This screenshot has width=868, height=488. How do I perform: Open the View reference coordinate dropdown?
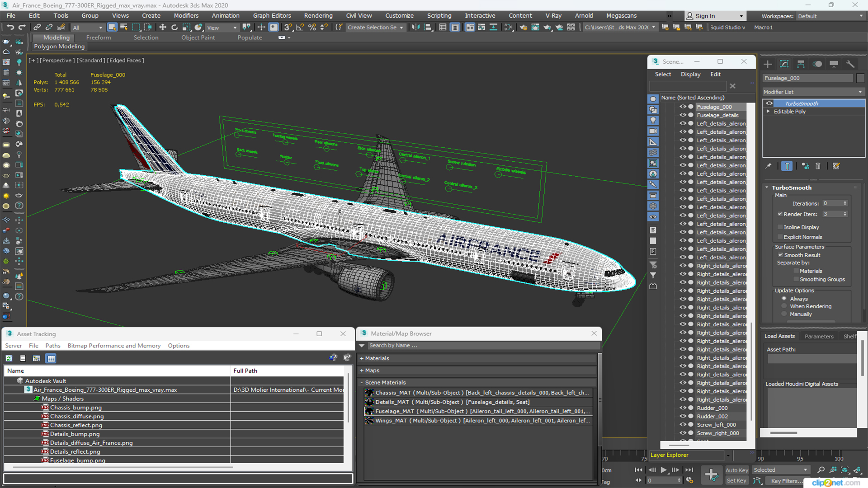pyautogui.click(x=222, y=28)
